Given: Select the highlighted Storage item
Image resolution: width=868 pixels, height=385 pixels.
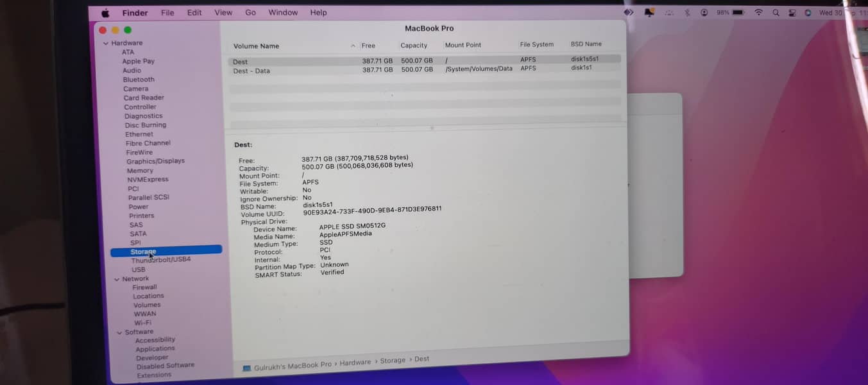Looking at the screenshot, I should tap(166, 252).
